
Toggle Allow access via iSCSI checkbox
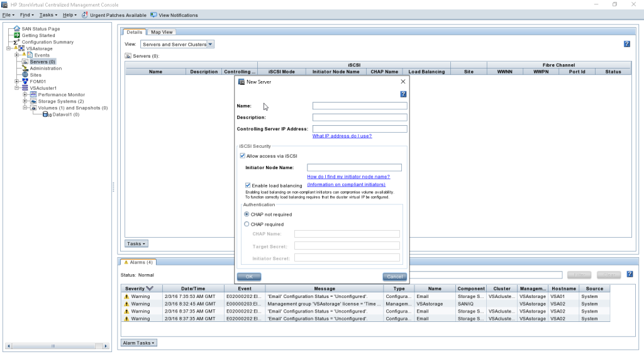[242, 156]
